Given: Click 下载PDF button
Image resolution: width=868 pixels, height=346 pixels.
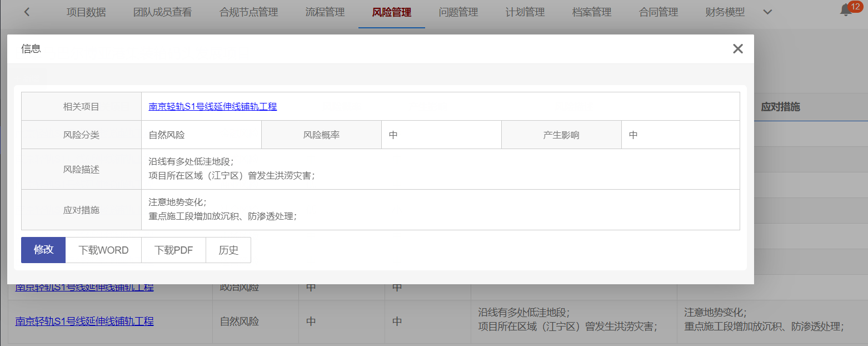Looking at the screenshot, I should tap(174, 250).
